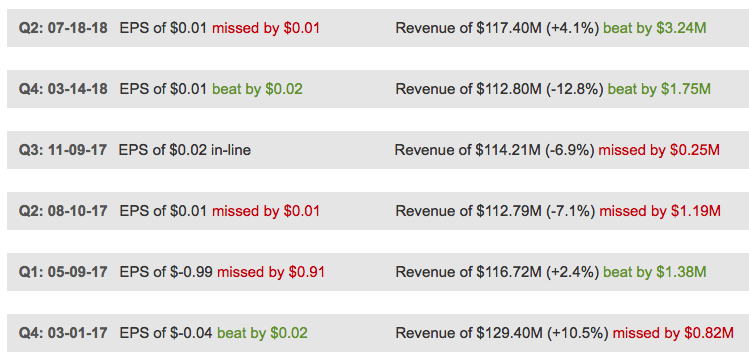Select the Q2: 07-18-18 earnings date
The height and width of the screenshot is (361, 749).
click(x=63, y=28)
